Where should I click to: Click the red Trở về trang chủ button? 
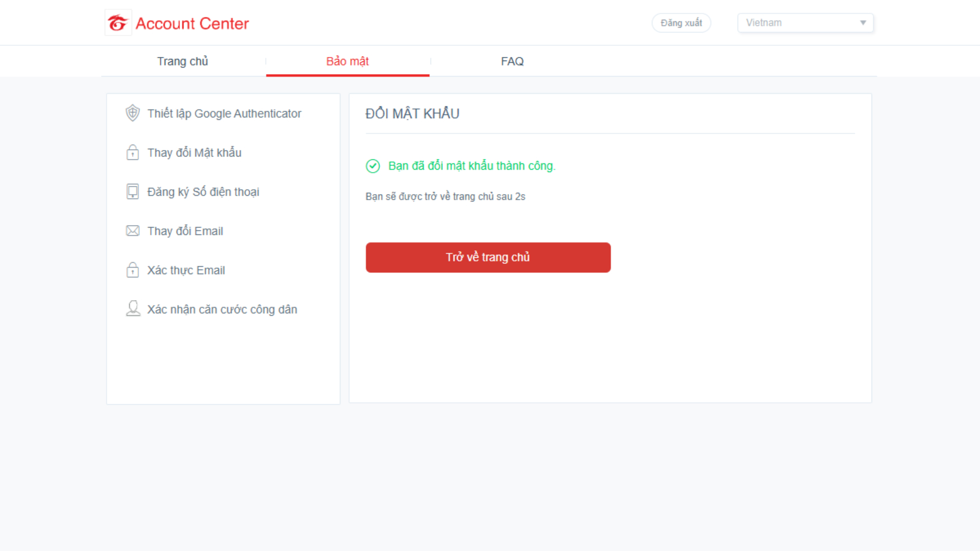(488, 257)
